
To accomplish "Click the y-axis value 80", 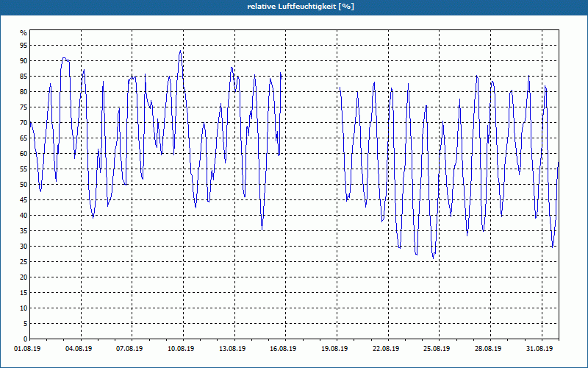I will (24, 91).
